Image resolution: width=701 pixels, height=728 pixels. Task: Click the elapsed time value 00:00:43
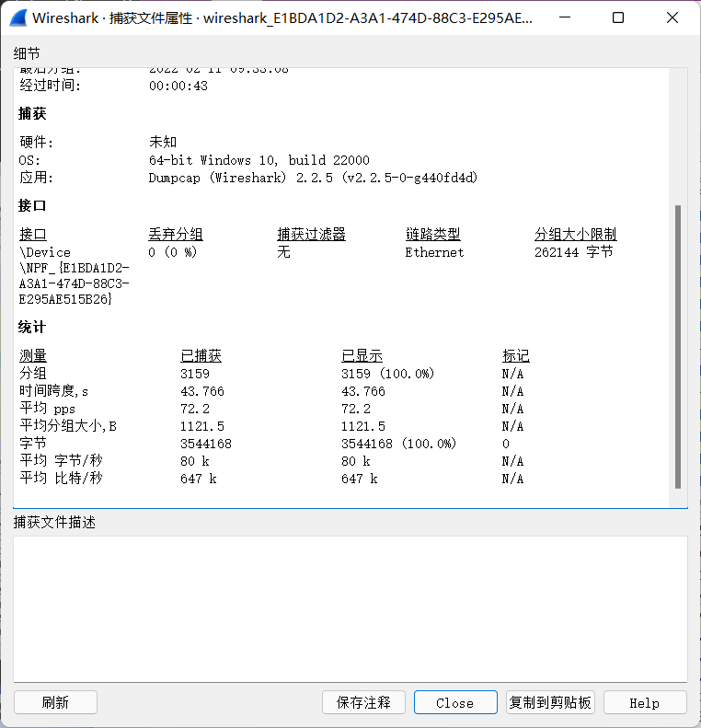click(178, 86)
